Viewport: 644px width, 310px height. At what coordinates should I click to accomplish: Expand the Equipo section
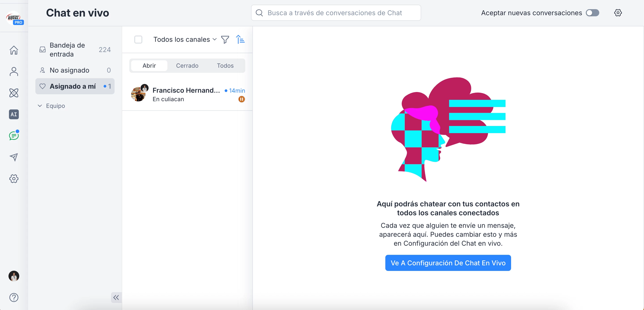[51, 106]
